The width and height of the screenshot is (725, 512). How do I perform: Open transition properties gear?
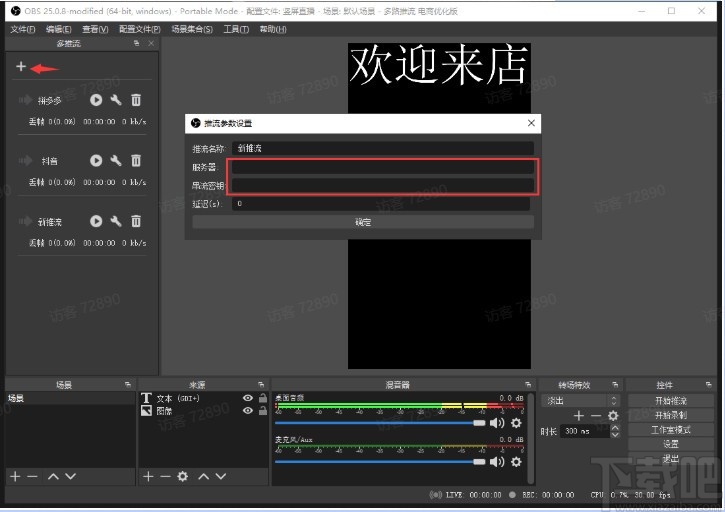pyautogui.click(x=613, y=416)
